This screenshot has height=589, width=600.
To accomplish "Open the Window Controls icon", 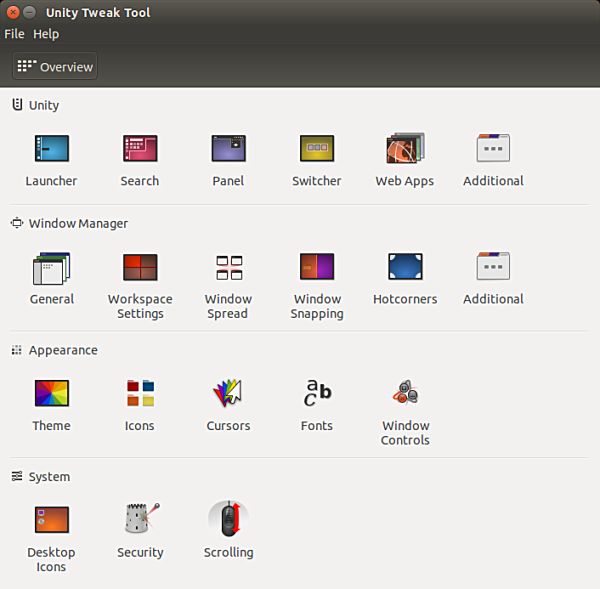I will (x=406, y=392).
